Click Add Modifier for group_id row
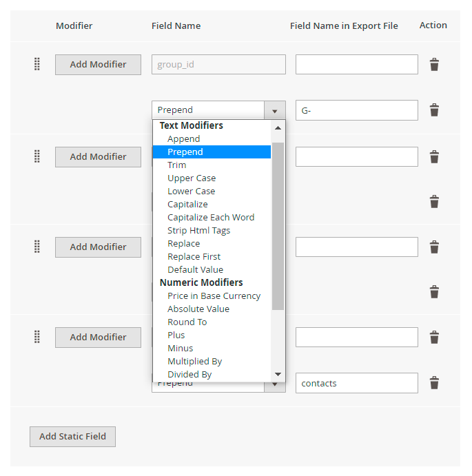The height and width of the screenshot is (476, 472). coord(98,65)
